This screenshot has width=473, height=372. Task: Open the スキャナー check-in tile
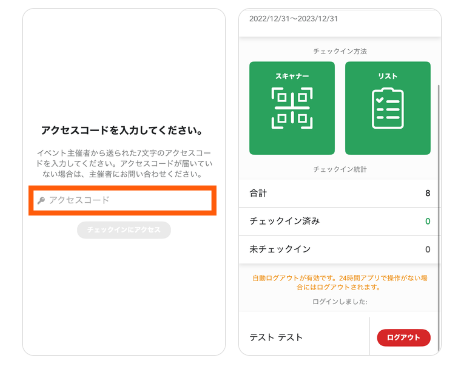click(292, 108)
